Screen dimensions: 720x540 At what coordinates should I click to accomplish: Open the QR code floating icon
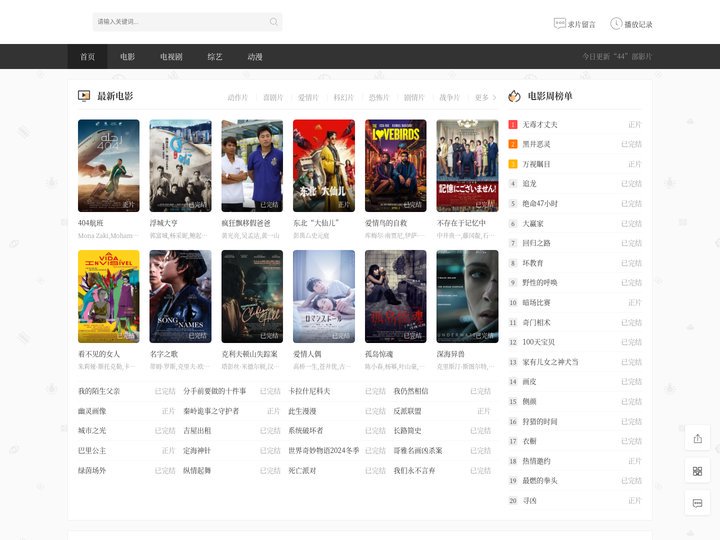tap(698, 471)
